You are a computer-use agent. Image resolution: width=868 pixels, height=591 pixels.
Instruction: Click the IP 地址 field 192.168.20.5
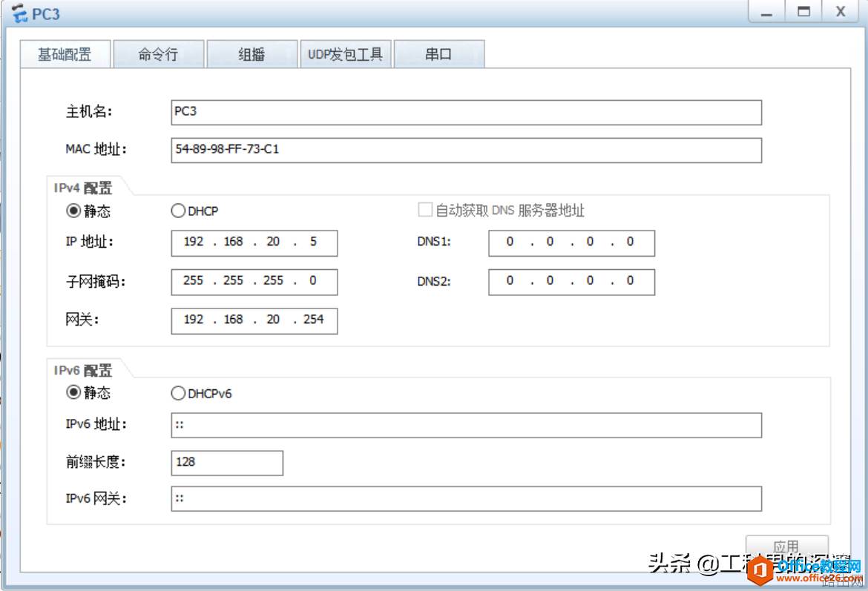pos(254,243)
